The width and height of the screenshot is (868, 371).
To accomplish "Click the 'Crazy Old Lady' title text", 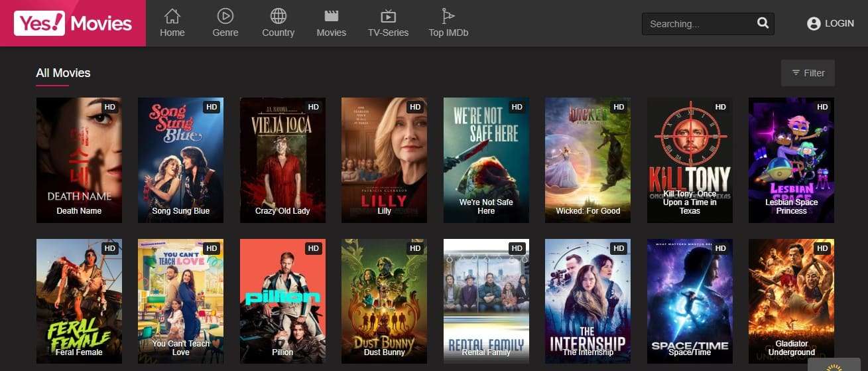I will click(x=282, y=211).
